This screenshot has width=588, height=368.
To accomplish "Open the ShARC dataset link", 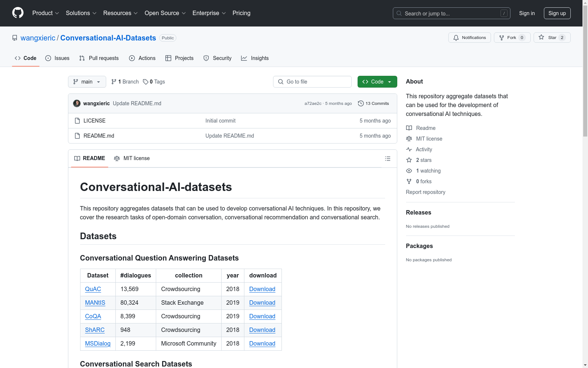I will (x=95, y=330).
